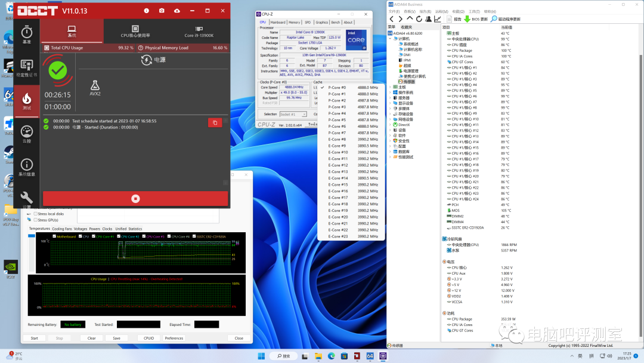The image size is (644, 363).
Task: Click the taskbar search box
Action: tap(284, 356)
